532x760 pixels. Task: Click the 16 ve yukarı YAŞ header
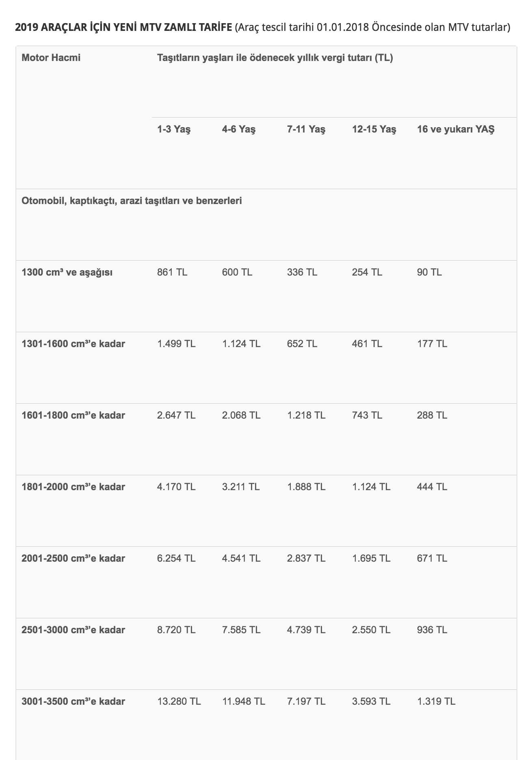456,130
